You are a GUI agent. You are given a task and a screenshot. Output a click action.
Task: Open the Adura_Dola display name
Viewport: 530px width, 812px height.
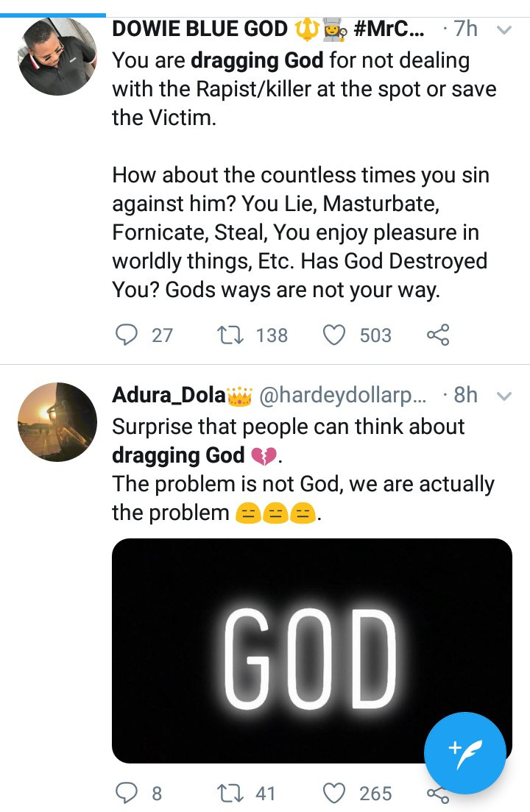[x=168, y=396]
